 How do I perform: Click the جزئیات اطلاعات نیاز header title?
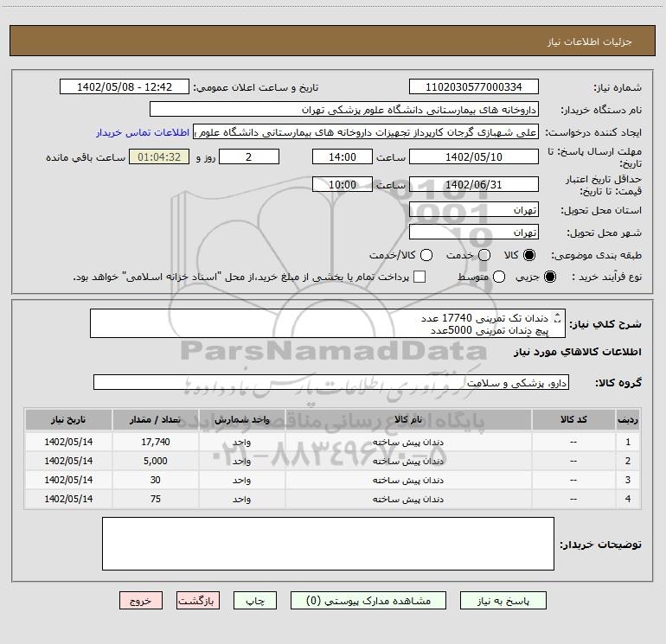pyautogui.click(x=590, y=41)
